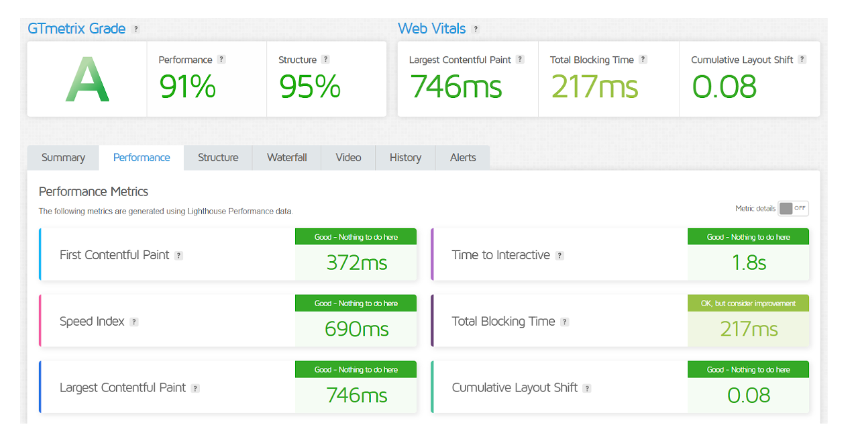This screenshot has width=868, height=443.
Task: Click the First Contentful Paint label
Action: tap(115, 255)
